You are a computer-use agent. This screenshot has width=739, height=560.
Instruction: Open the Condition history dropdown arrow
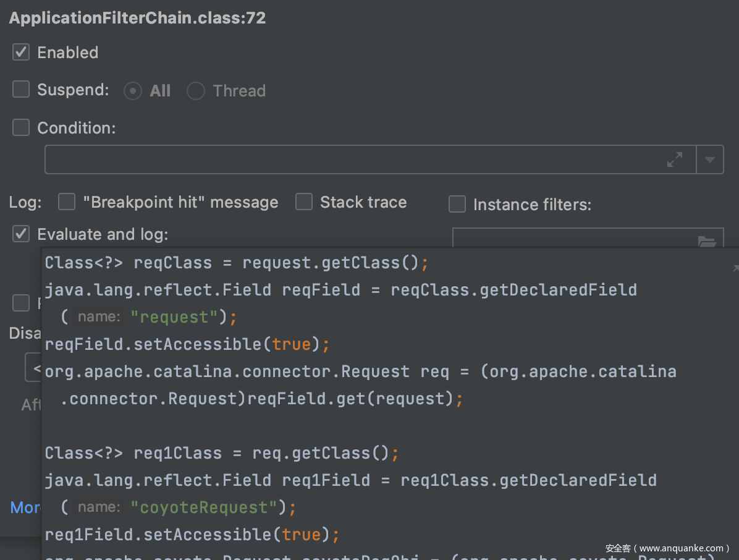click(x=710, y=160)
